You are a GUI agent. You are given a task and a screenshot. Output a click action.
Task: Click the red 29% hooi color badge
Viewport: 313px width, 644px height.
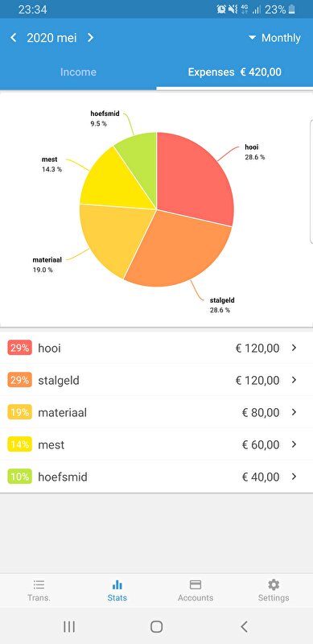coord(20,348)
